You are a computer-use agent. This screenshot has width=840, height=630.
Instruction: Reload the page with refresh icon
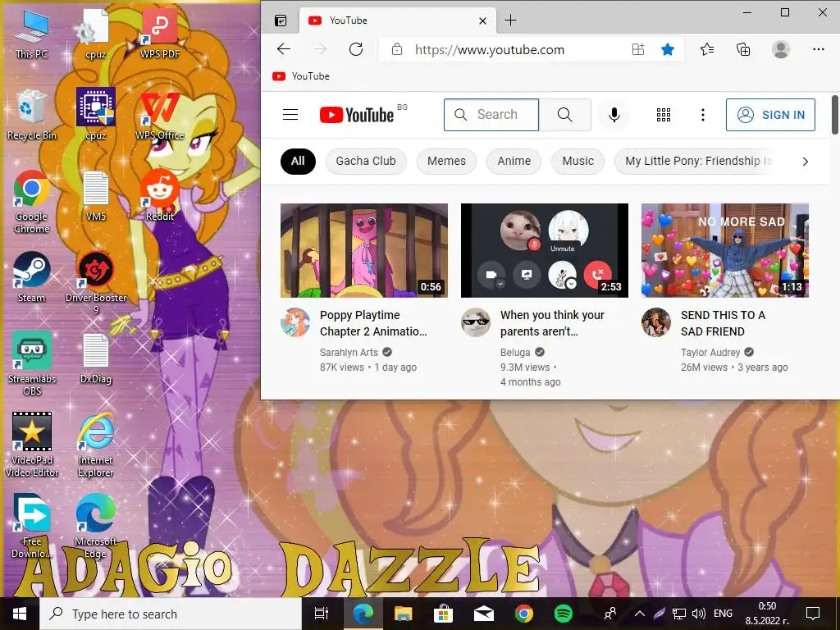click(356, 50)
